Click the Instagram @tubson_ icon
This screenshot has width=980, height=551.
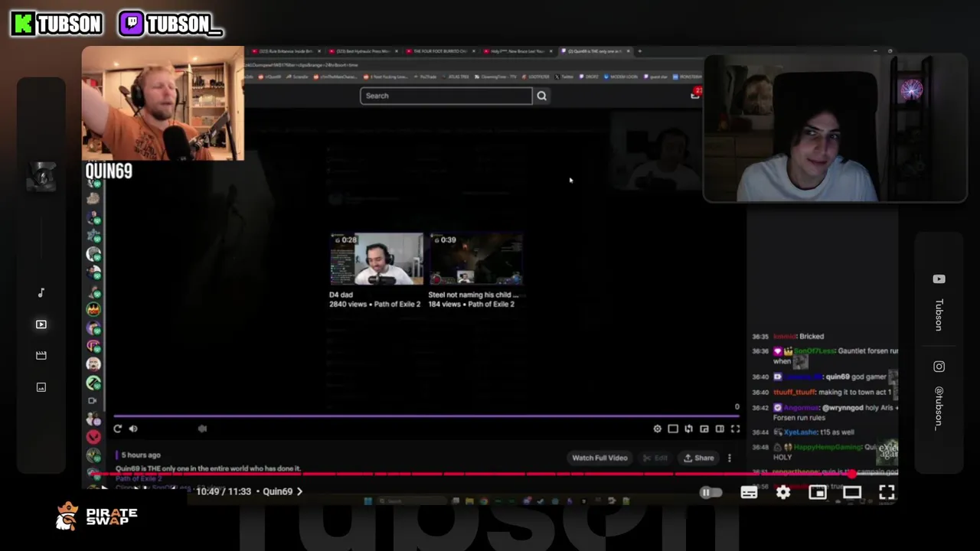click(x=939, y=367)
